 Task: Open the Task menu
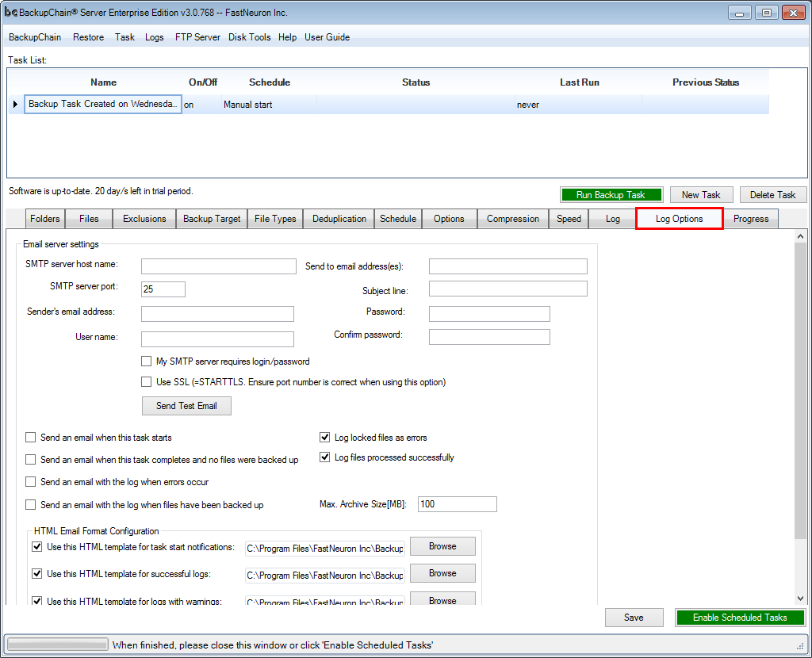pos(124,37)
